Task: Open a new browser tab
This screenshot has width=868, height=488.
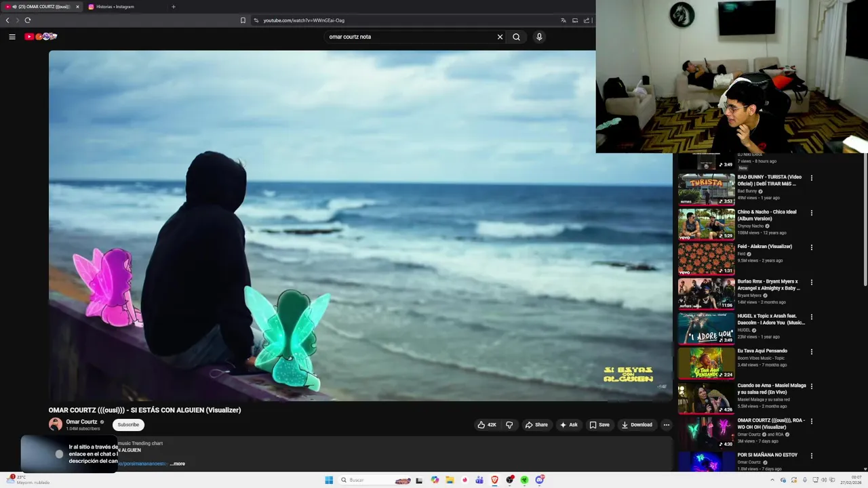Action: point(173,7)
